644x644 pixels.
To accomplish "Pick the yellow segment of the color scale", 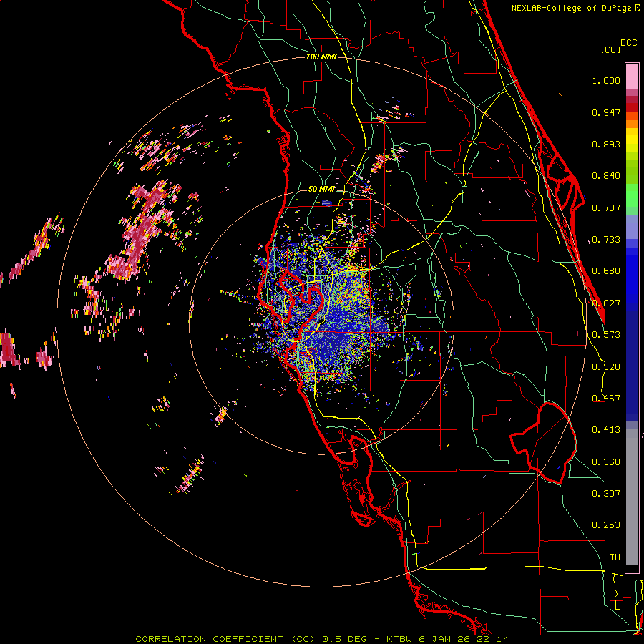I will [632, 140].
